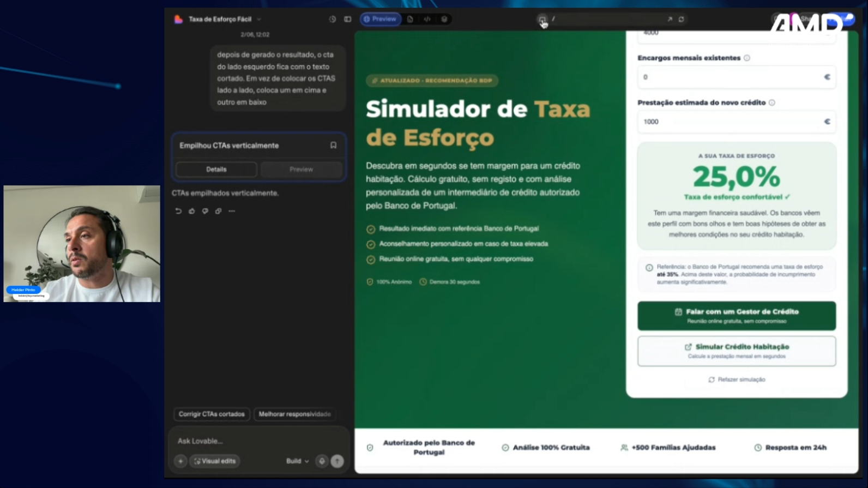
Task: Open the version history clock icon
Action: pyautogui.click(x=332, y=19)
